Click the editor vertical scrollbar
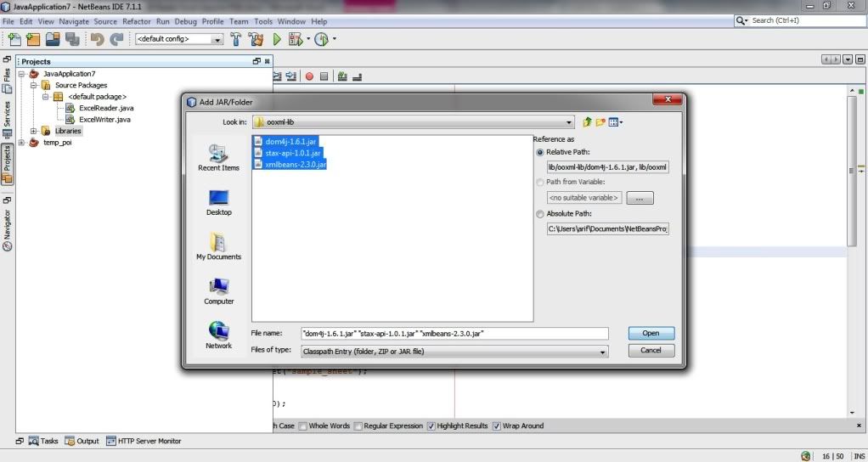868x462 pixels. tap(852, 172)
